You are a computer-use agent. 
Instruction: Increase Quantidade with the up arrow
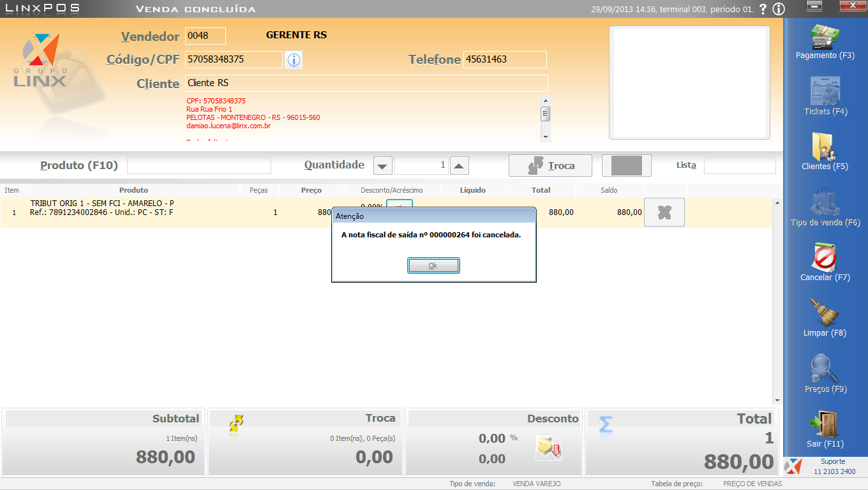pos(460,166)
